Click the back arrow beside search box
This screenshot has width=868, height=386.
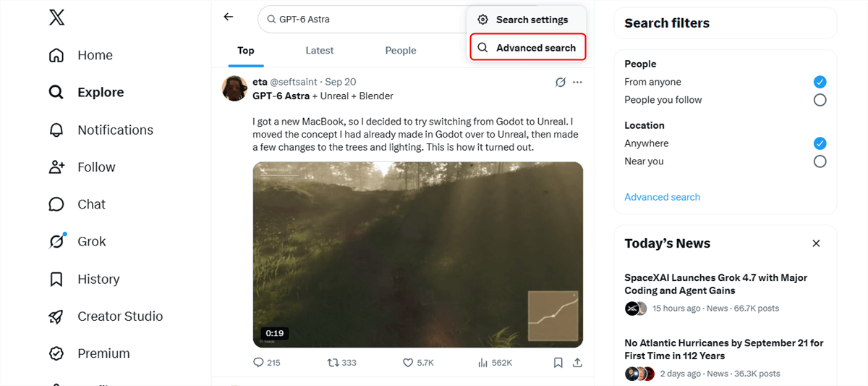coord(229,17)
